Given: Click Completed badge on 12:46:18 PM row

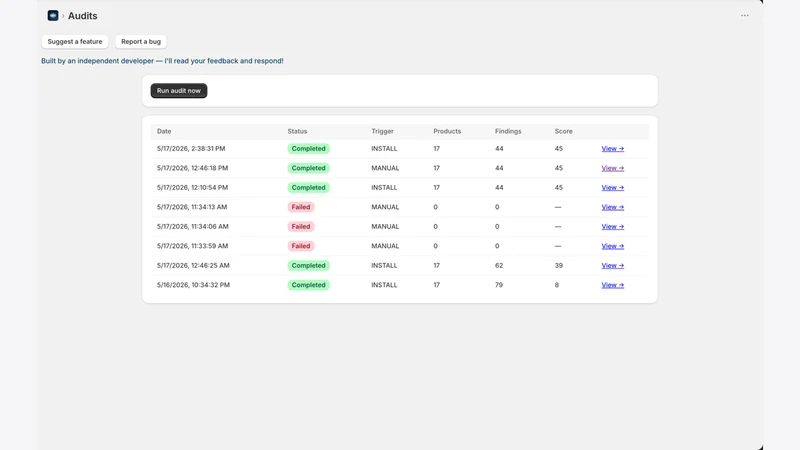Looking at the screenshot, I should (x=308, y=168).
